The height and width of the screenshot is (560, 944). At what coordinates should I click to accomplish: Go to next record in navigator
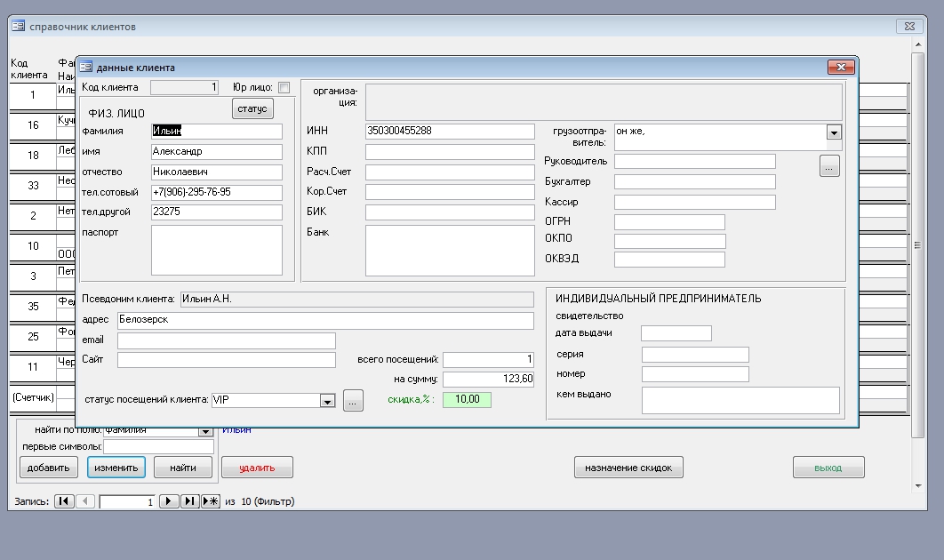pos(169,501)
